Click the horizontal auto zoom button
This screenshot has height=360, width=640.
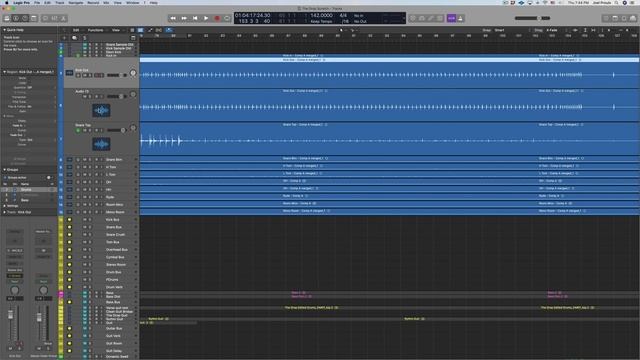(593, 30)
